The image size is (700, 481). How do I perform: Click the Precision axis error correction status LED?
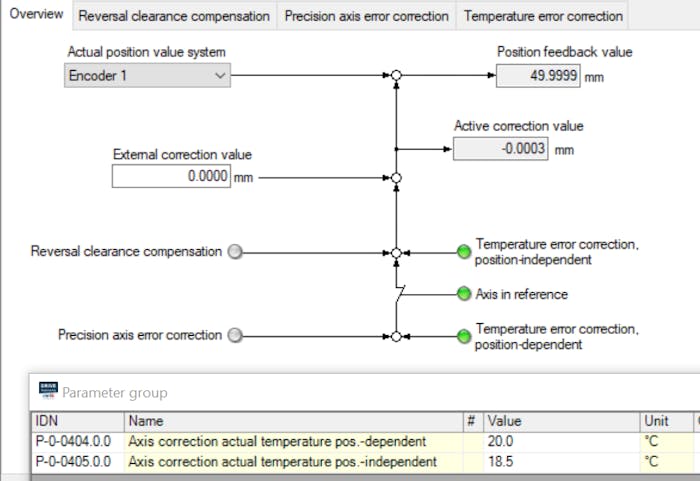pos(235,335)
